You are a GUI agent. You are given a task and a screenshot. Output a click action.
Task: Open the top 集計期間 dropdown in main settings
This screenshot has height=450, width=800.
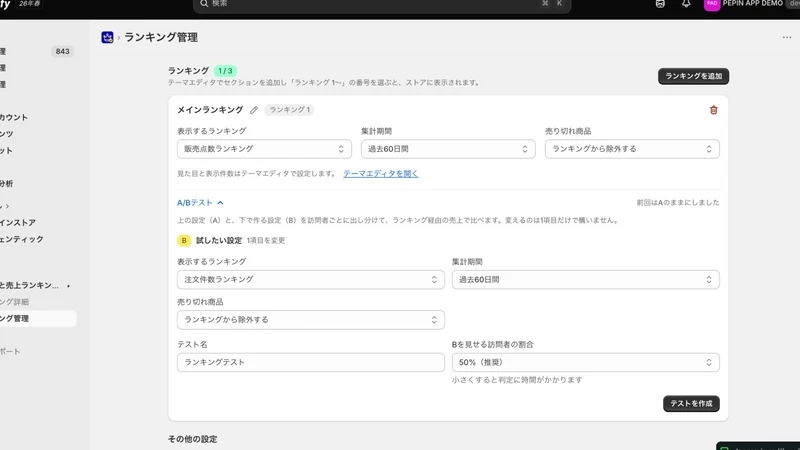448,149
